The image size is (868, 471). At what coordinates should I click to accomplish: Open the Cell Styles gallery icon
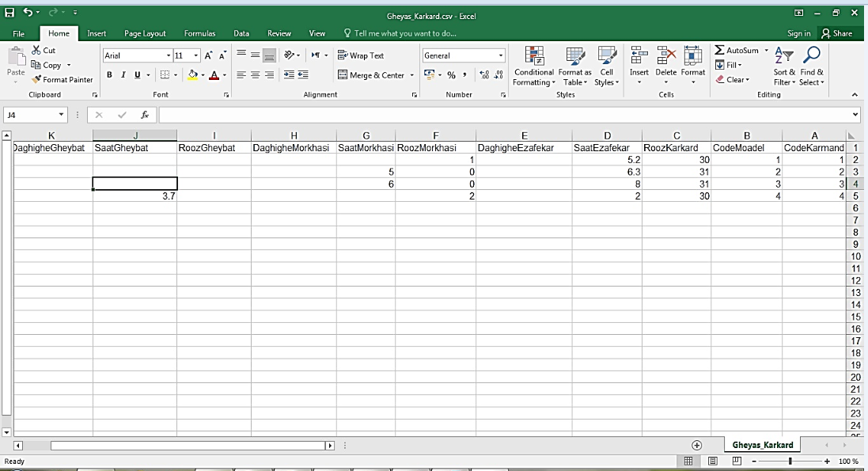click(607, 56)
